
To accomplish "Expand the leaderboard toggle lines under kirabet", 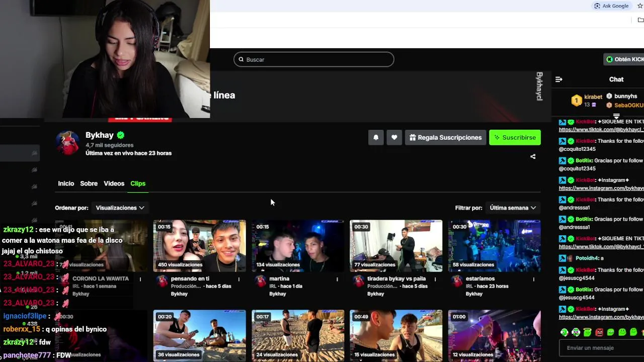I will tap(616, 116).
